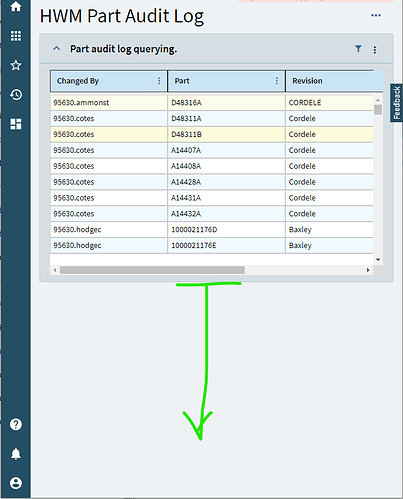Collapse the Part audit log querying panel
Image resolution: width=403 pixels, height=499 pixels.
click(x=57, y=49)
